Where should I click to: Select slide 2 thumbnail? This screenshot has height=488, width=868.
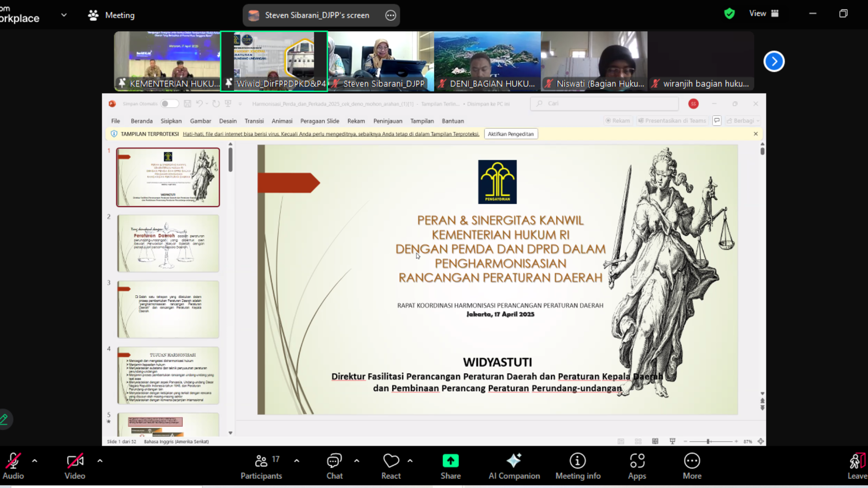pos(168,243)
